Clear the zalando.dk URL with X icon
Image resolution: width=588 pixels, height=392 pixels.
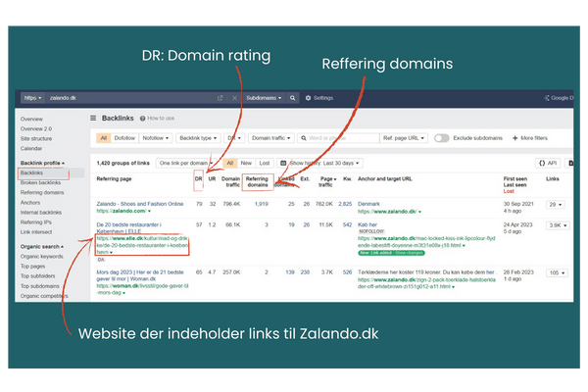(235, 98)
